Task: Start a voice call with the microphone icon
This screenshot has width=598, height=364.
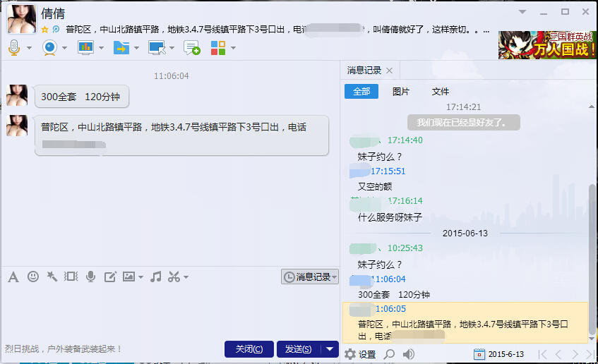Action: 15,47
